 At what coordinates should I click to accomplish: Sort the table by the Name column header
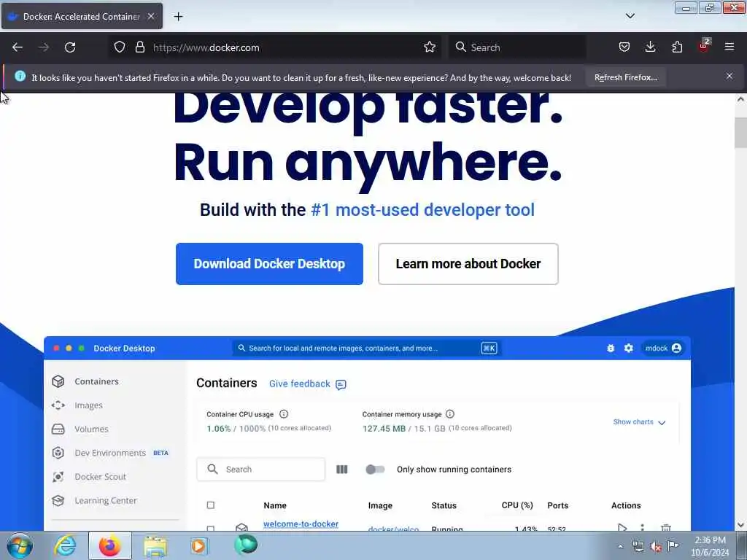click(275, 505)
